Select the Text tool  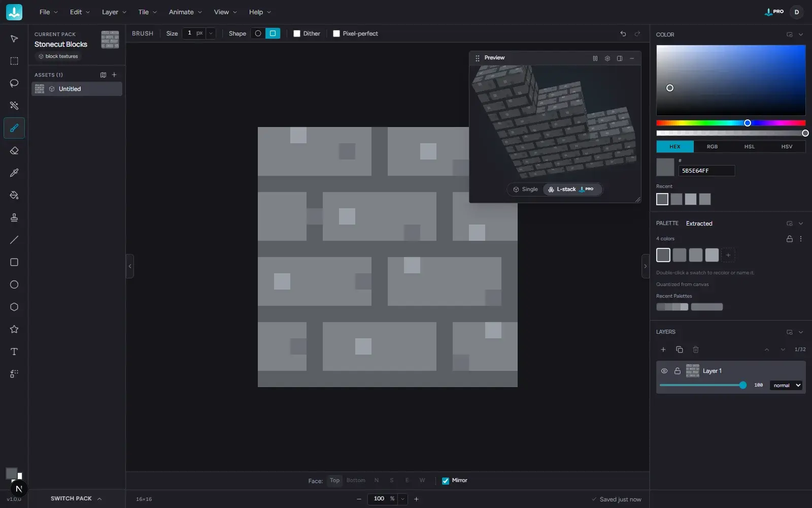tap(14, 352)
